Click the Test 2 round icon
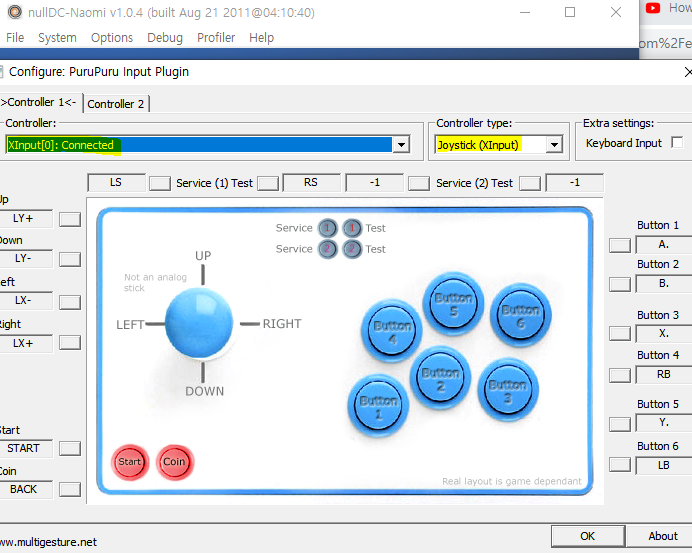 [352, 249]
